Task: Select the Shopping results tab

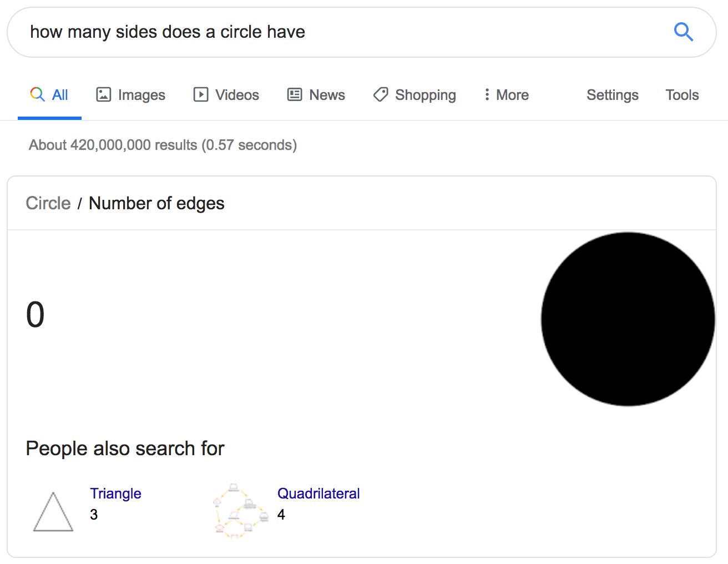Action: tap(414, 95)
